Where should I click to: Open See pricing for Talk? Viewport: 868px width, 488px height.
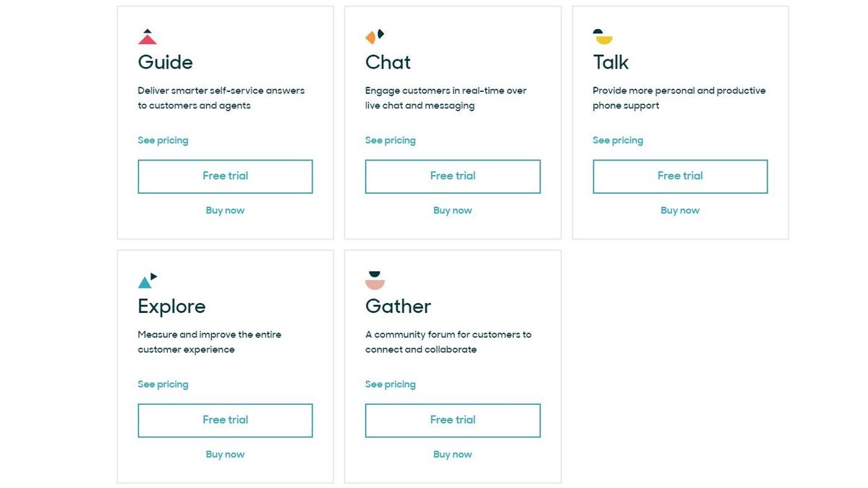618,140
